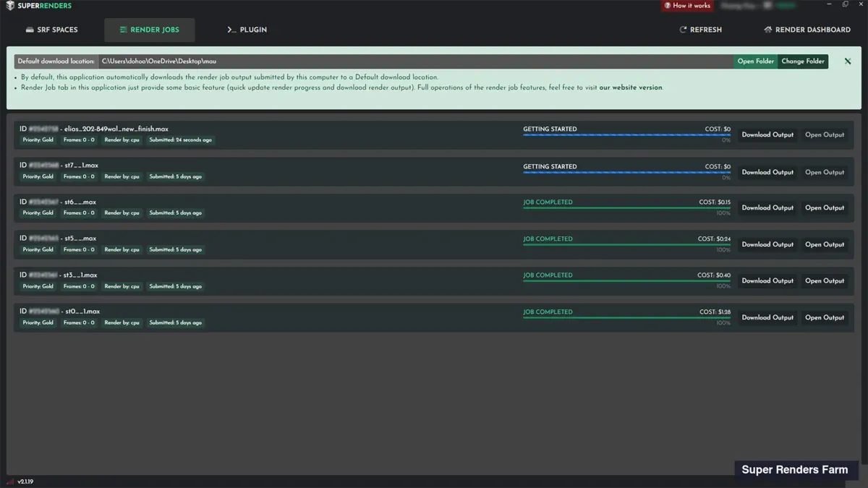Click the SuperRenders logo icon

pyautogui.click(x=9, y=6)
